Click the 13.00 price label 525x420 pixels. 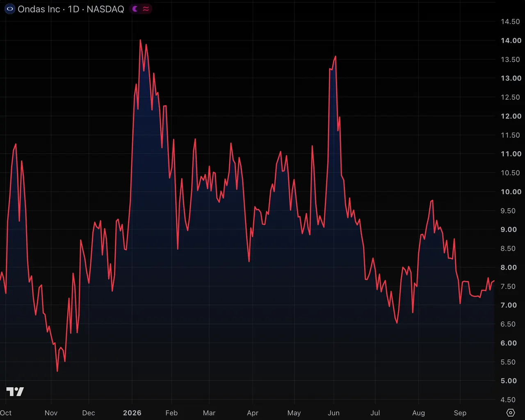point(511,78)
